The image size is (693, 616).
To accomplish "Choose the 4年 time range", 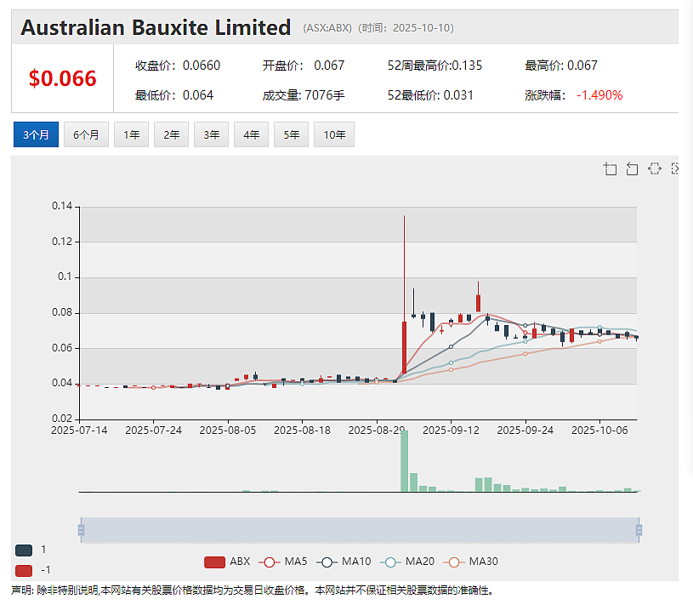I will point(251,134).
